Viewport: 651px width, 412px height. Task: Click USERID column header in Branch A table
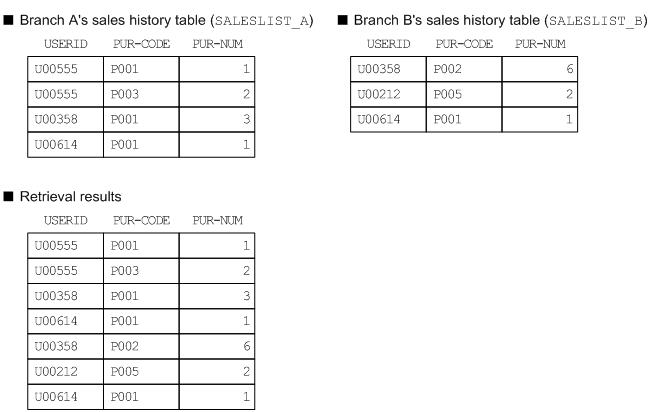pyautogui.click(x=62, y=46)
